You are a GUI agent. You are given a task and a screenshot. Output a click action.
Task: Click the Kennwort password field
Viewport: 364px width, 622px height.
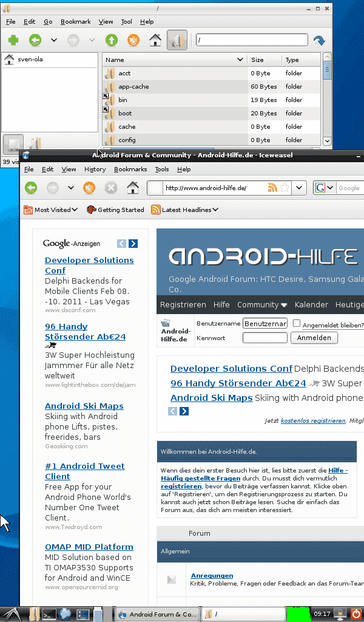pos(265,338)
